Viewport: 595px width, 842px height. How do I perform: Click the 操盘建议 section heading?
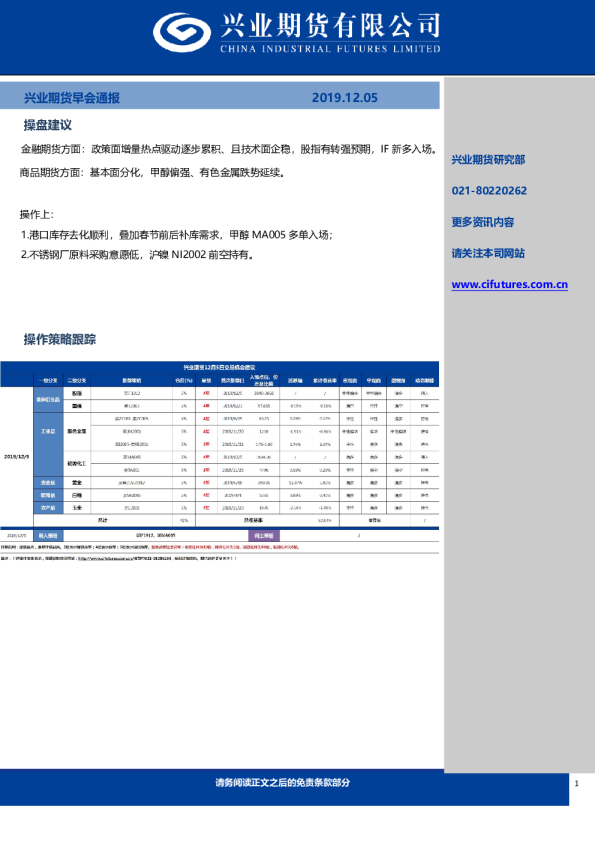47,125
